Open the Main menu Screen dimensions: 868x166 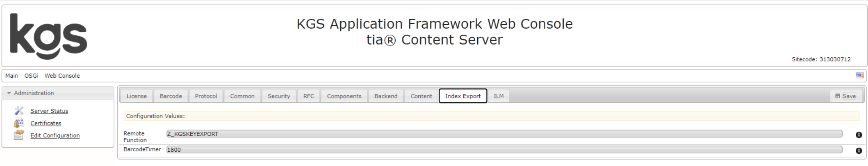point(11,76)
